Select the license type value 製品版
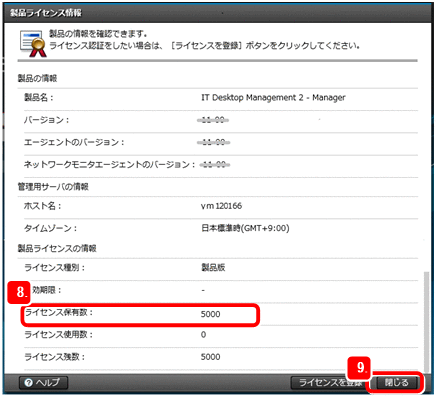The height and width of the screenshot is (399, 437). 213,267
